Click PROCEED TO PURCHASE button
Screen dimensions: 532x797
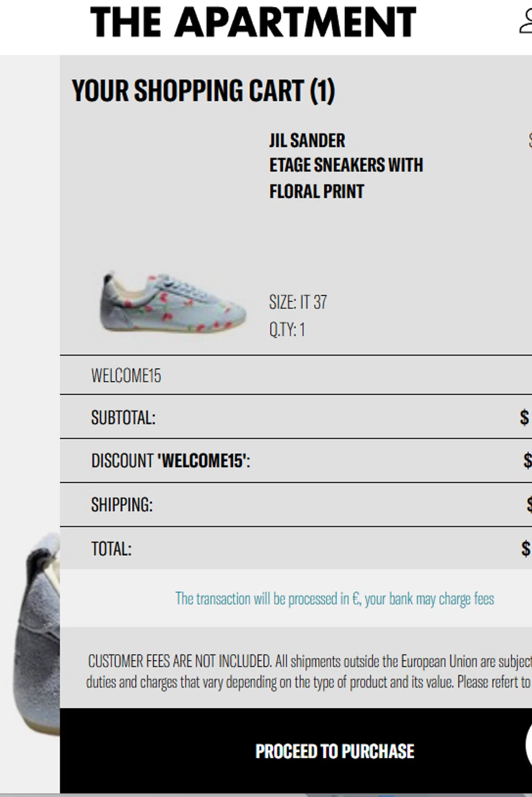pyautogui.click(x=334, y=751)
